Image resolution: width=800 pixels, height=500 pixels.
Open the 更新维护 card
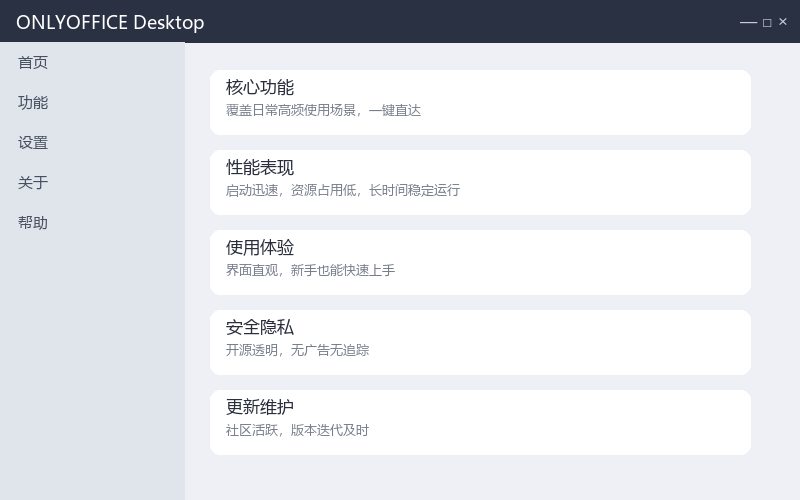click(x=480, y=422)
